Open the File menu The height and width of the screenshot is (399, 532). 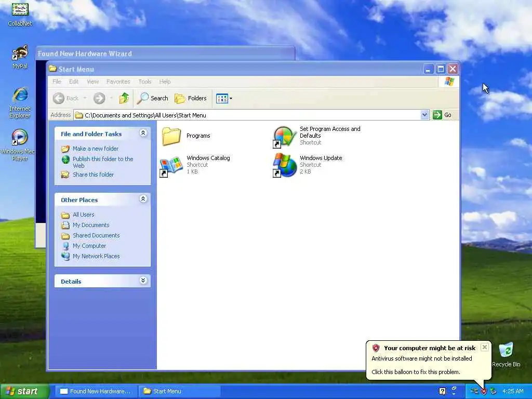point(57,82)
